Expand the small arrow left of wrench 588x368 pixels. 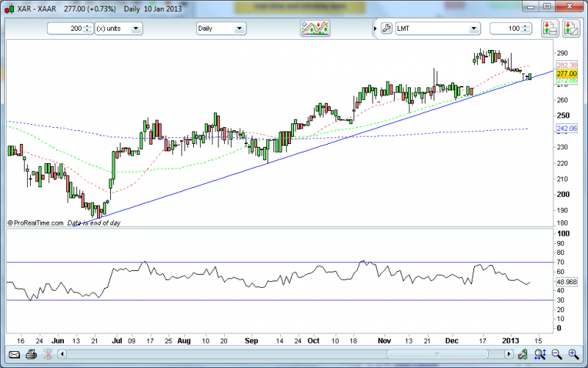(x=373, y=29)
